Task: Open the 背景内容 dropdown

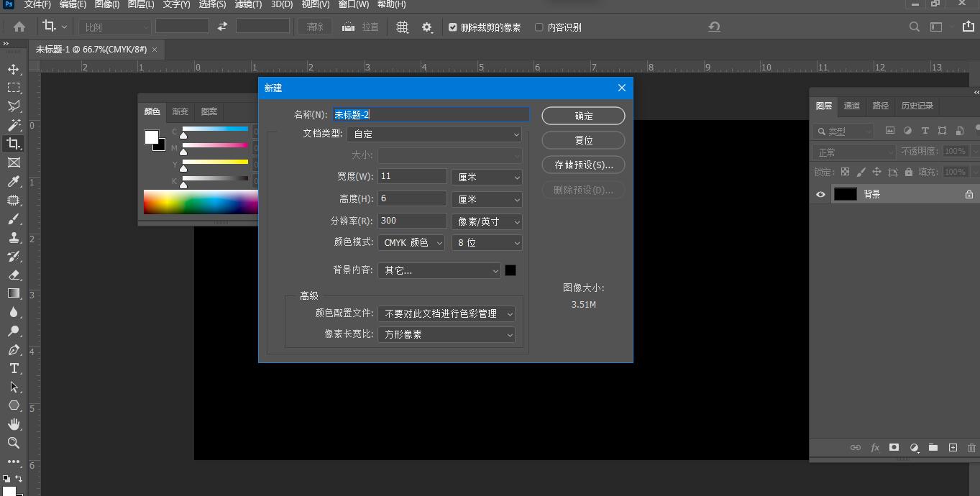Action: pyautogui.click(x=439, y=270)
